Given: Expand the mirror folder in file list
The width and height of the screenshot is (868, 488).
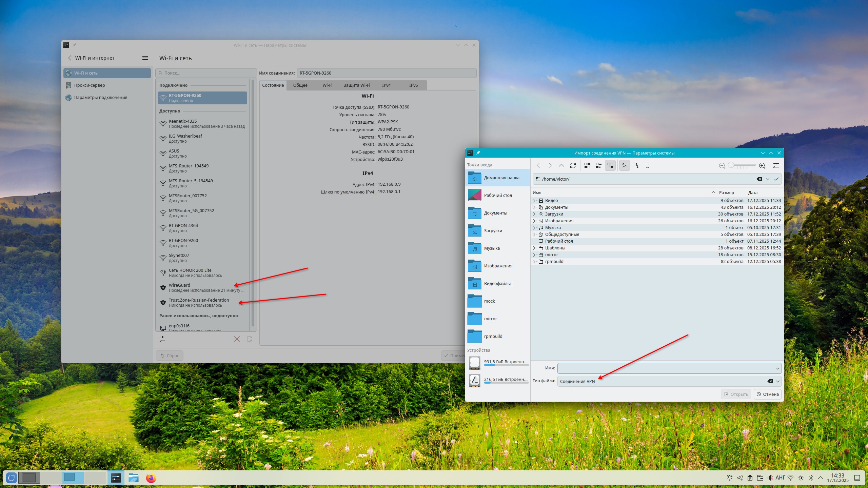Looking at the screenshot, I should tap(534, 255).
